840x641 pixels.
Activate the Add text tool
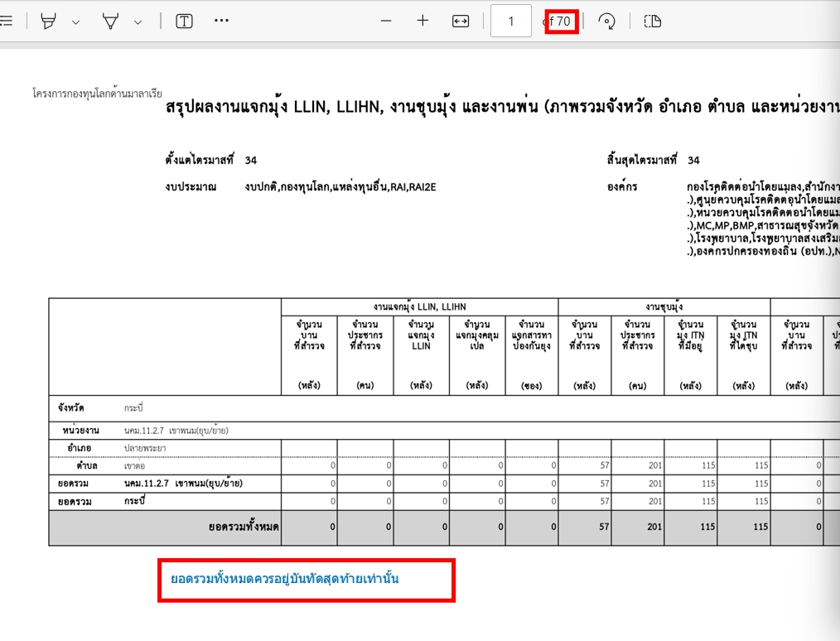click(x=184, y=22)
